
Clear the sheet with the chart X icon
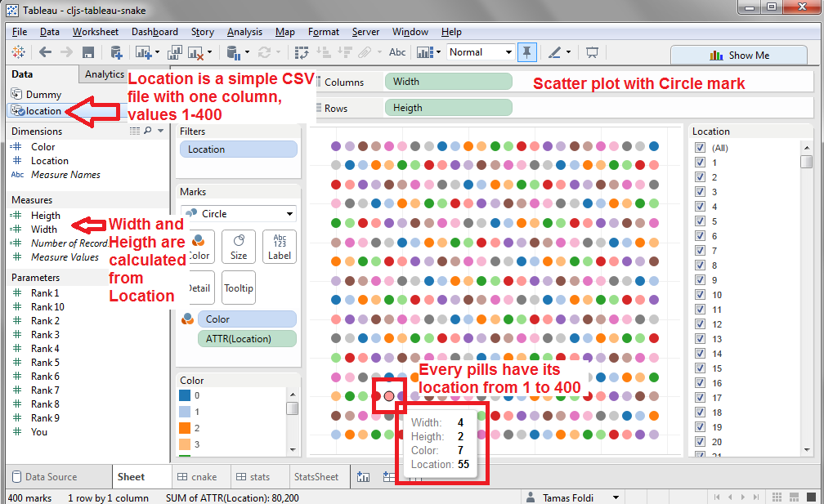pos(195,52)
